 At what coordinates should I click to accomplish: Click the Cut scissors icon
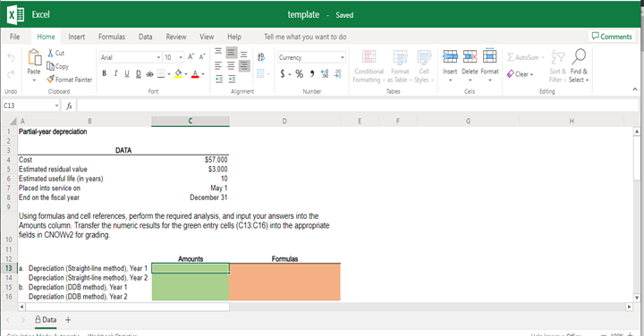pyautogui.click(x=51, y=53)
